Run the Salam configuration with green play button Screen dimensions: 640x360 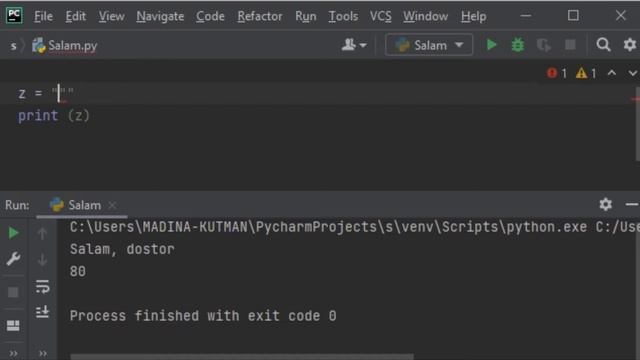point(492,45)
